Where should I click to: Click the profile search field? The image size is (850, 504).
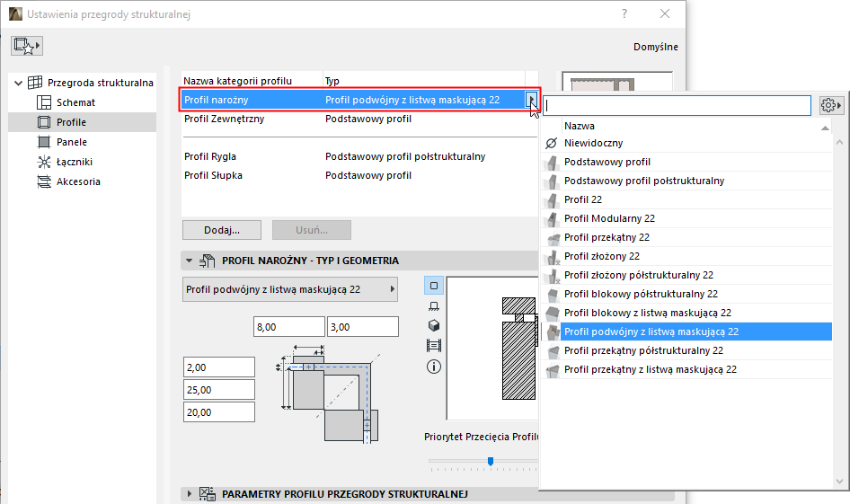click(x=677, y=105)
